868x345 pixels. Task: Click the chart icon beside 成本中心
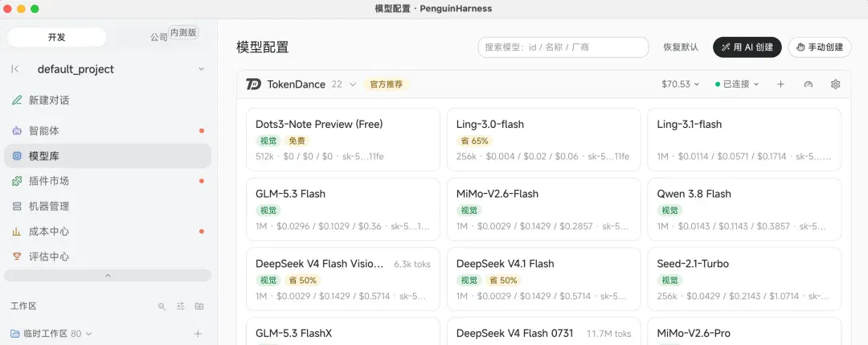[x=17, y=232]
